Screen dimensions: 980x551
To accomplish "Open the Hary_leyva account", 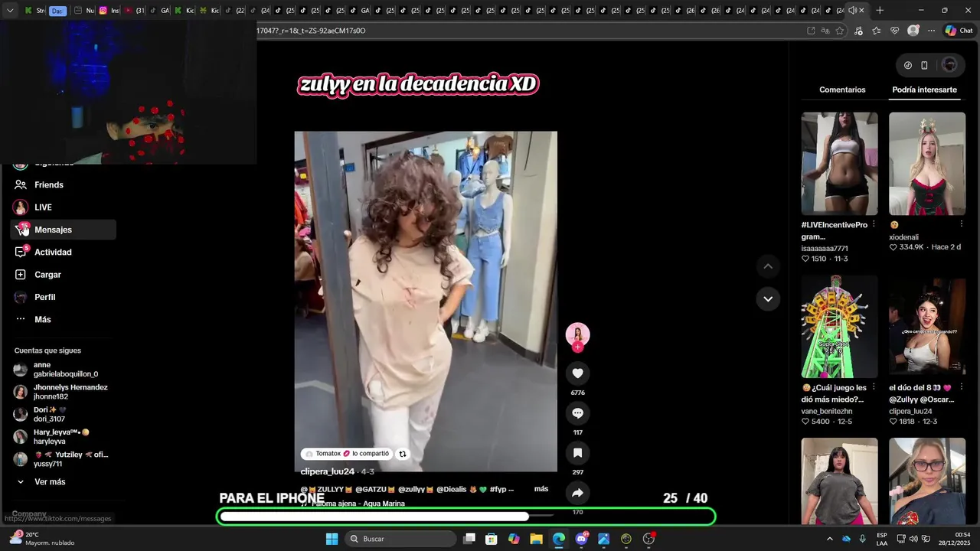I will (x=63, y=437).
